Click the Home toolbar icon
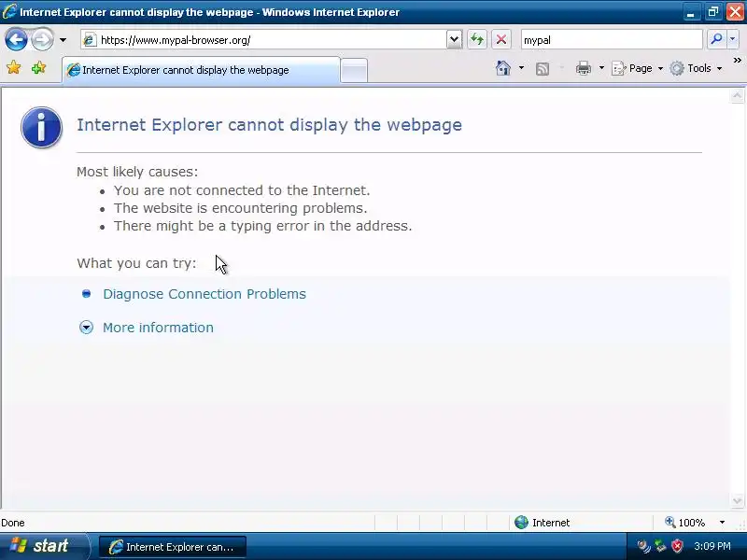 point(503,68)
